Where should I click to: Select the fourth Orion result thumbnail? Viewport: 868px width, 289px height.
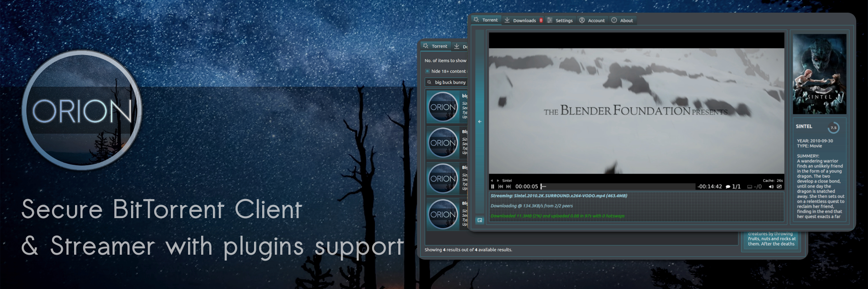click(443, 214)
